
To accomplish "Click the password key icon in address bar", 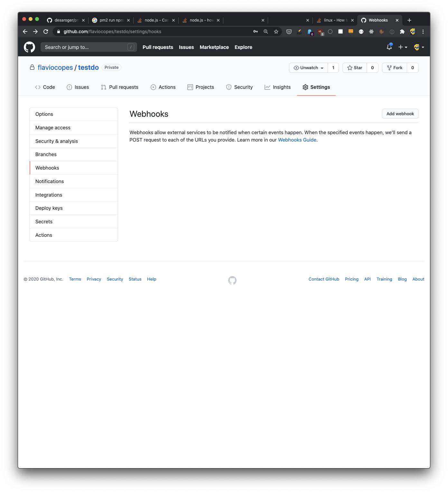I will coord(256,32).
